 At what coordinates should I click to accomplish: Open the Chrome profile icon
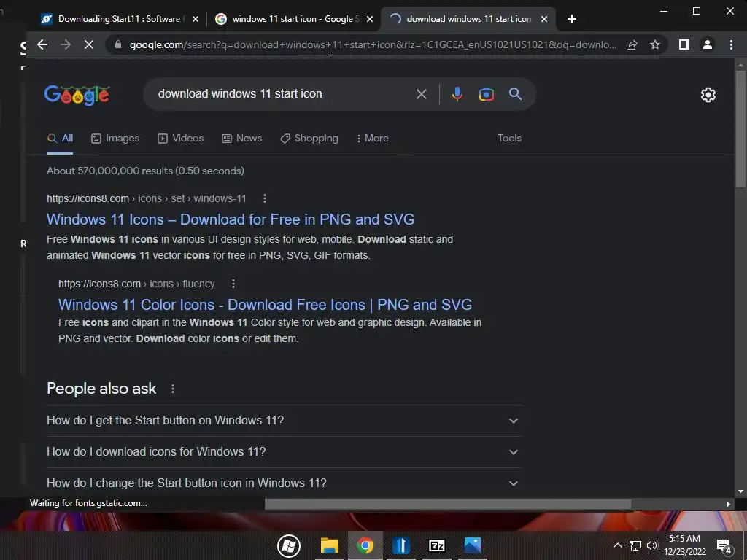708,44
